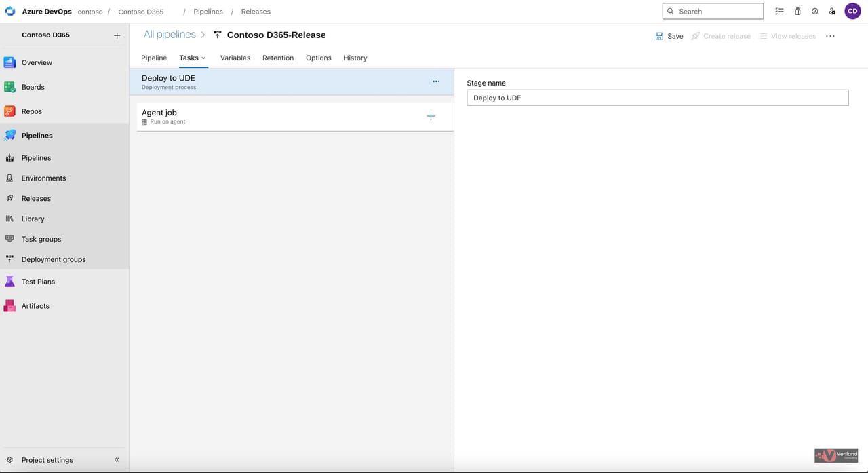
Task: Click the Artifacts label in sidebar
Action: 35,306
